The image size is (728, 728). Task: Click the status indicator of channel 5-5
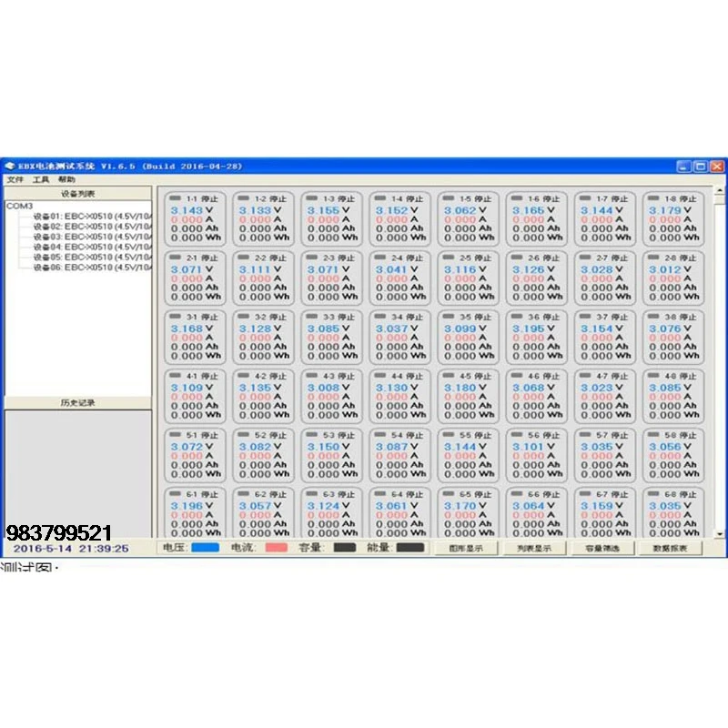pos(449,435)
